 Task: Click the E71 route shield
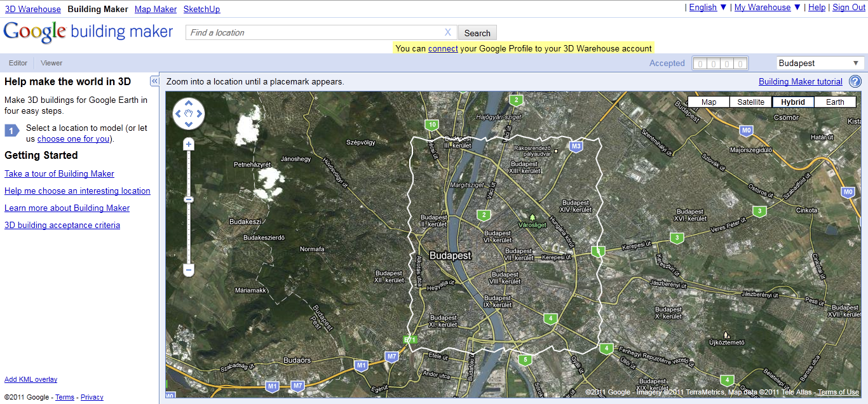pyautogui.click(x=410, y=340)
